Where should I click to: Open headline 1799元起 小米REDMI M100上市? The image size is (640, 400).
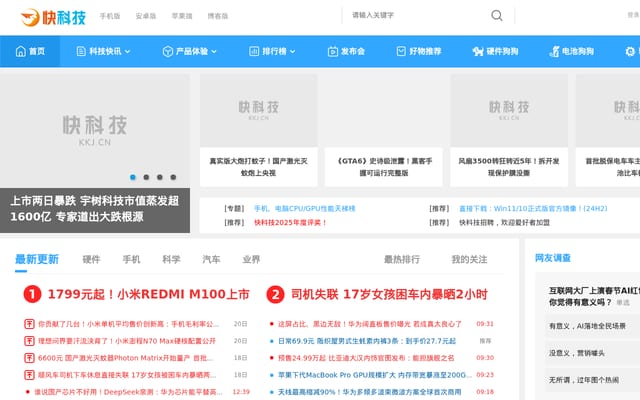pyautogui.click(x=149, y=294)
